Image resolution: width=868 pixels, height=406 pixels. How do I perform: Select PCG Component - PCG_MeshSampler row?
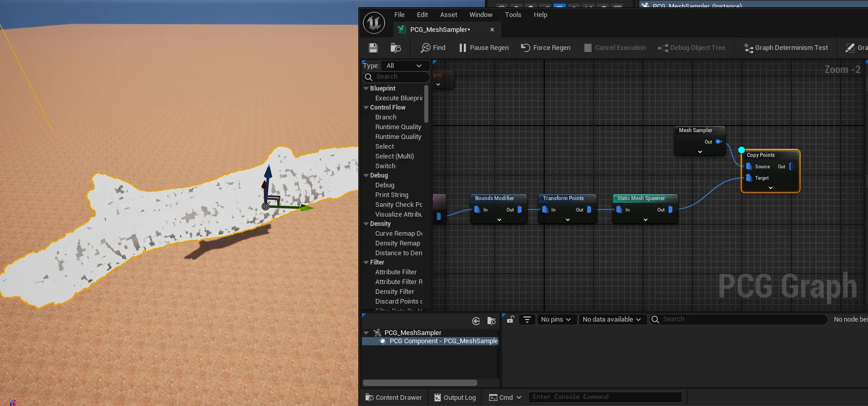point(430,341)
